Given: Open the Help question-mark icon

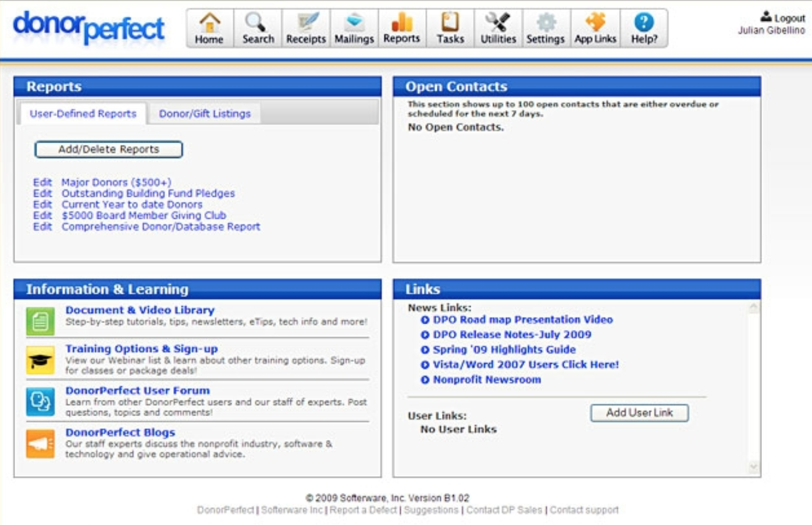Looking at the screenshot, I should 644,28.
